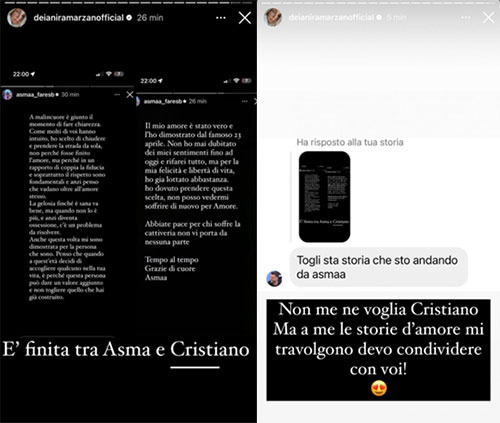Tap the 'Togli sta storia' message bubble
This screenshot has width=500, height=423.
tap(378, 267)
